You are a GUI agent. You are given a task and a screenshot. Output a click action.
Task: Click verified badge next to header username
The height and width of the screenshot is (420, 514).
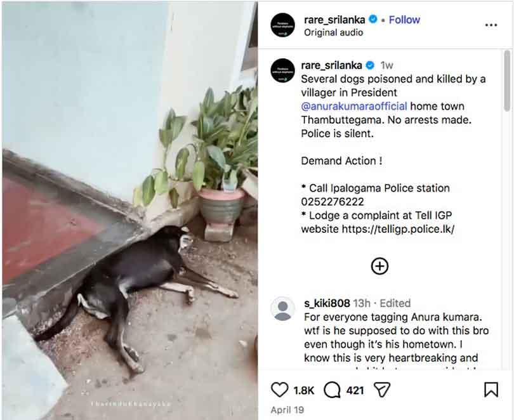[x=373, y=20]
